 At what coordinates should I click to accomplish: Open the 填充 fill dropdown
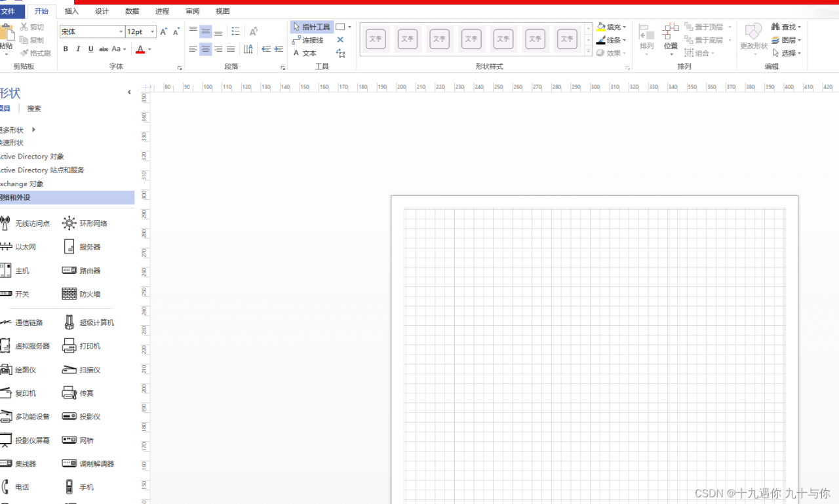click(612, 28)
